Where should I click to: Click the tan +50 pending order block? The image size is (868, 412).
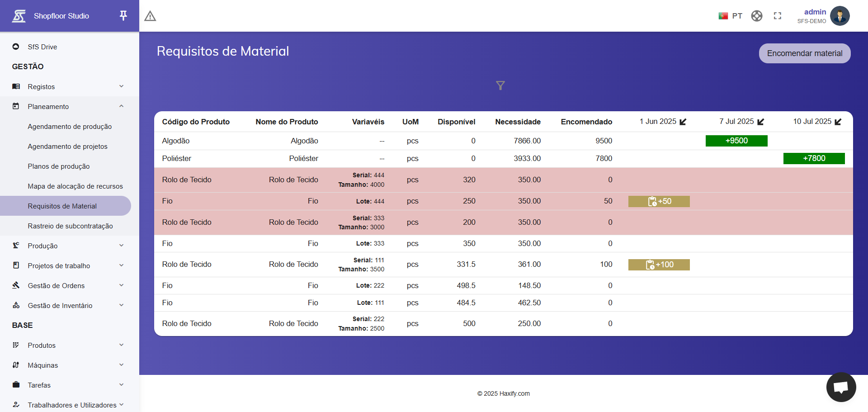659,201
